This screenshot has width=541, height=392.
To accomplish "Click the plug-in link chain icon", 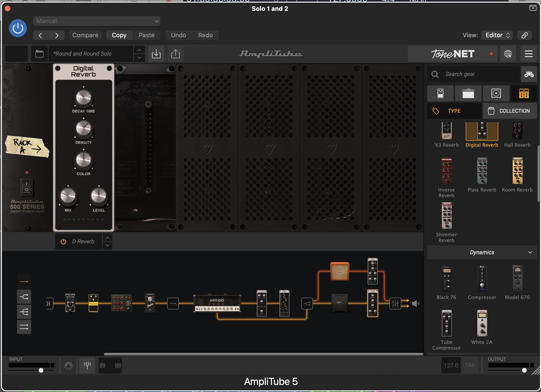I will tap(524, 35).
